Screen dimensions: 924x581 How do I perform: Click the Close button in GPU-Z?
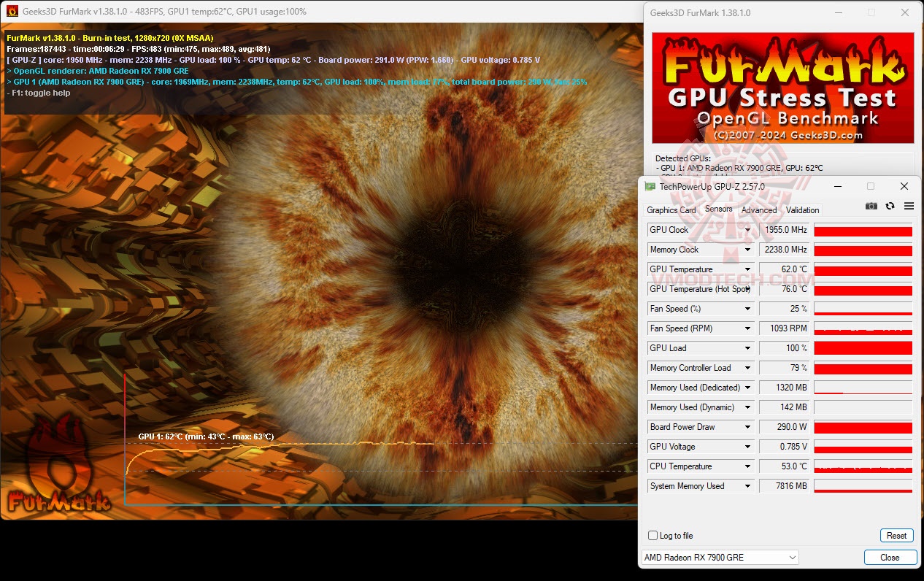pyautogui.click(x=890, y=557)
